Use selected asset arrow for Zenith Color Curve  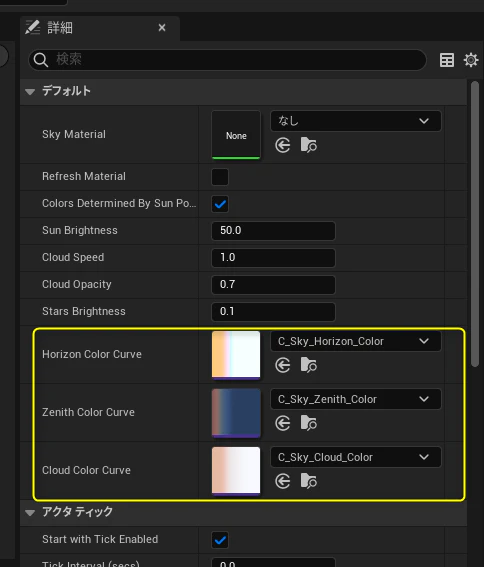pos(283,423)
